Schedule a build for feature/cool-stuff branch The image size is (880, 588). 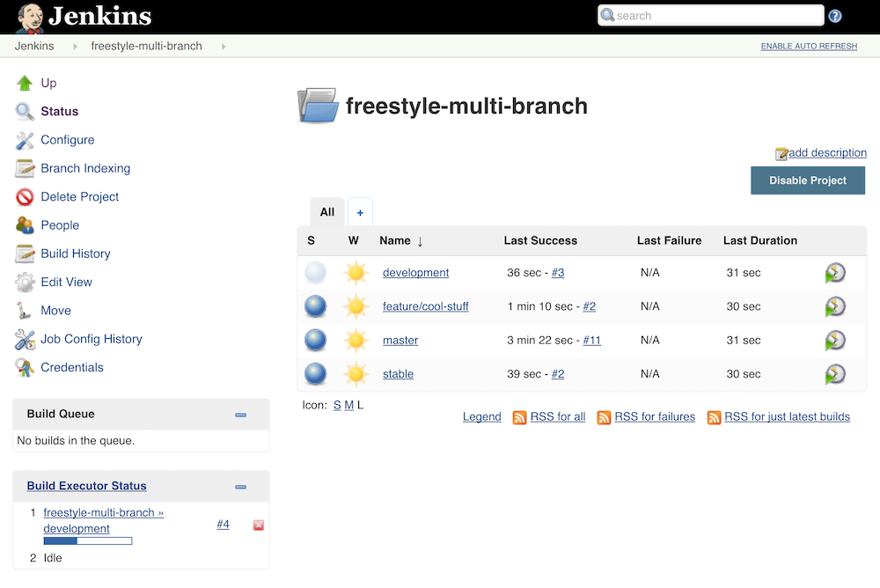pos(835,306)
